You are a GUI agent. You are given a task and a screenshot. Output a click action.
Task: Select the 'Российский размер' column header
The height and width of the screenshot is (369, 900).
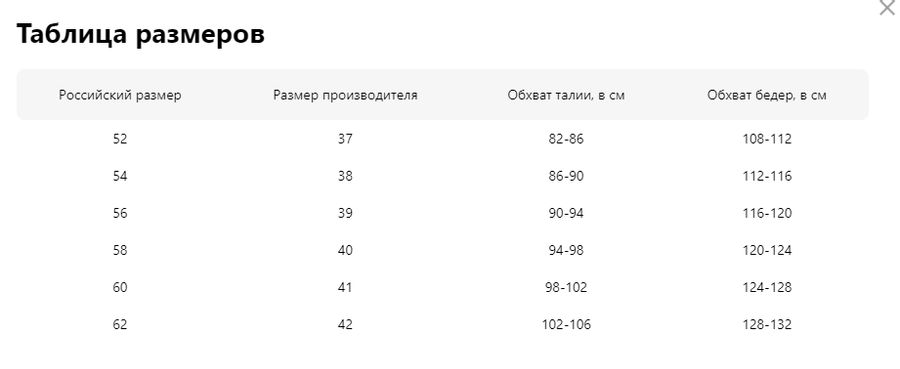coord(120,95)
